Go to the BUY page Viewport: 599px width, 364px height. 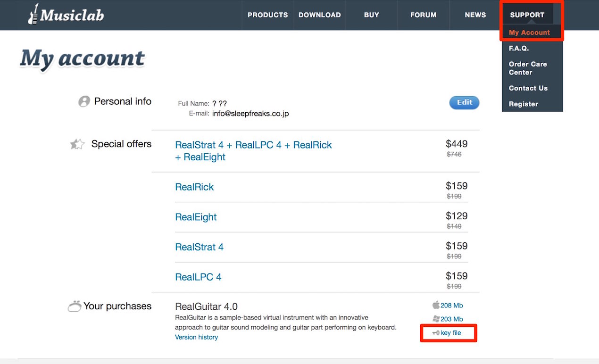pyautogui.click(x=372, y=15)
